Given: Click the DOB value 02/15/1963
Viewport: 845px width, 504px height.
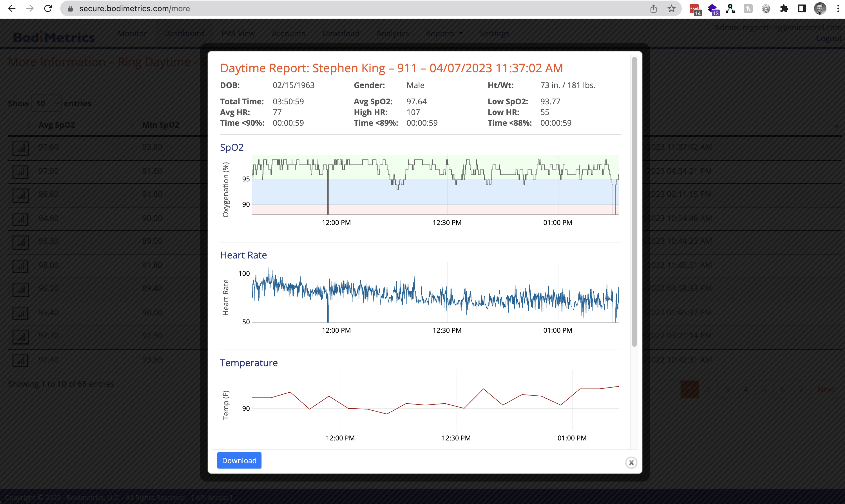Looking at the screenshot, I should (293, 85).
